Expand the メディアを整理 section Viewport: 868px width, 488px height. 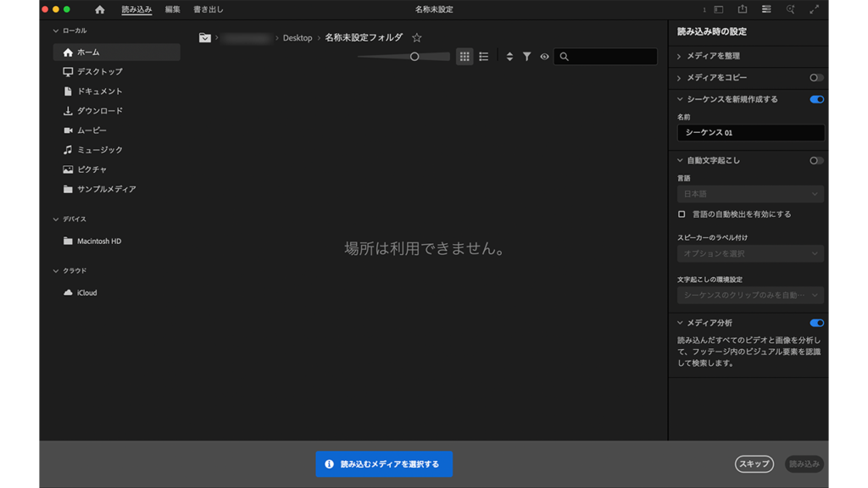click(680, 56)
